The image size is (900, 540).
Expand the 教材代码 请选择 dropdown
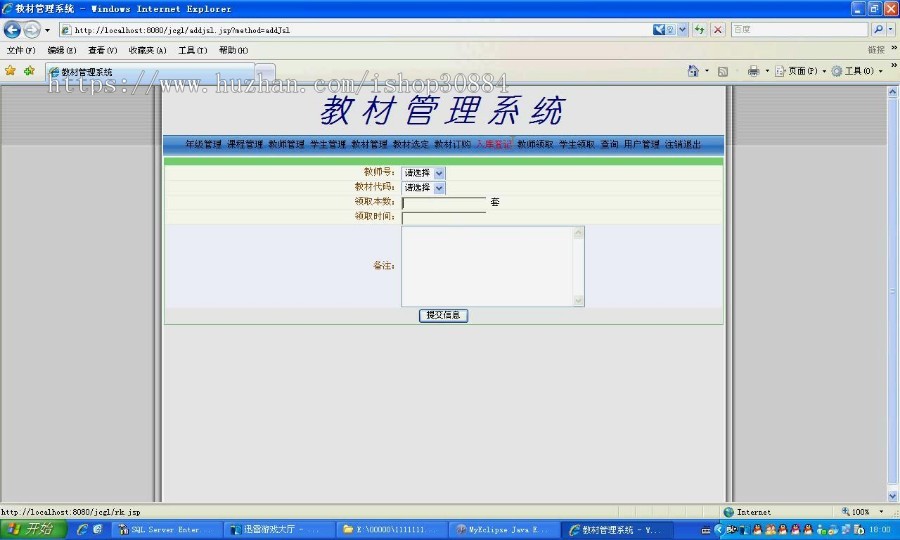[423, 188]
